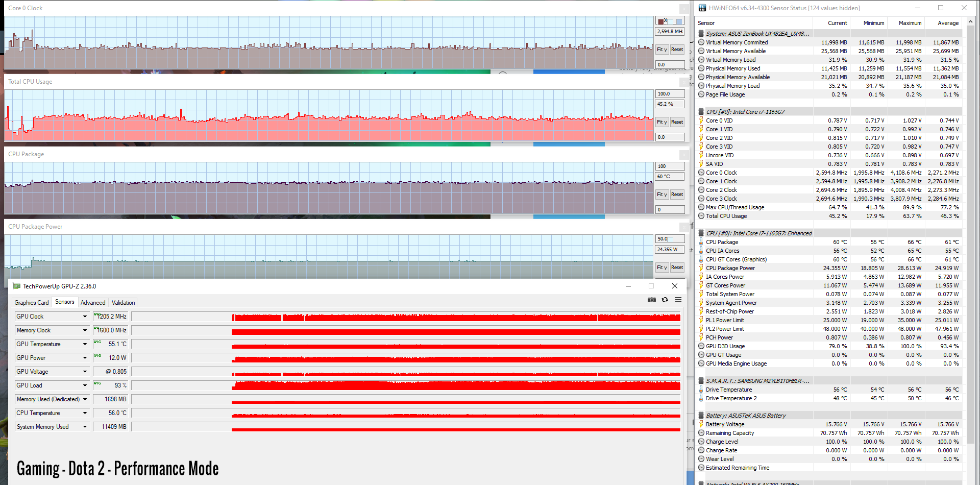The image size is (980, 485).
Task: Click the GPU-Z refresh sensors icon
Action: click(x=665, y=300)
